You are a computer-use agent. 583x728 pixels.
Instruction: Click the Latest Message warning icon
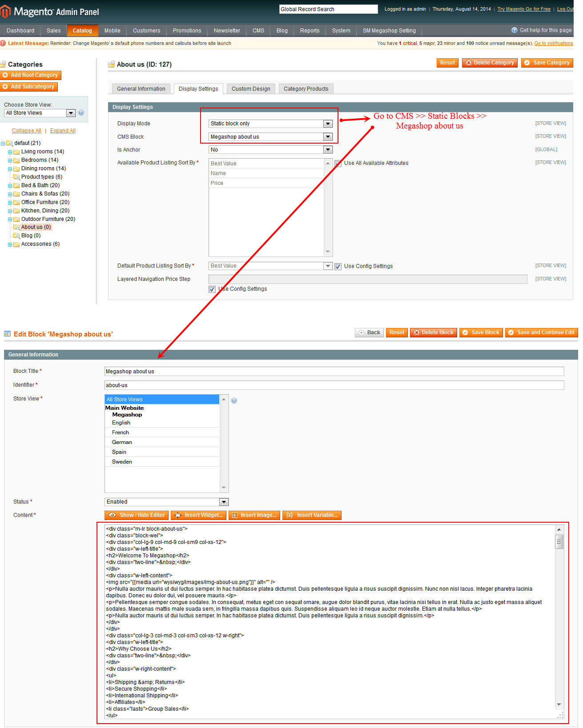tap(3, 43)
